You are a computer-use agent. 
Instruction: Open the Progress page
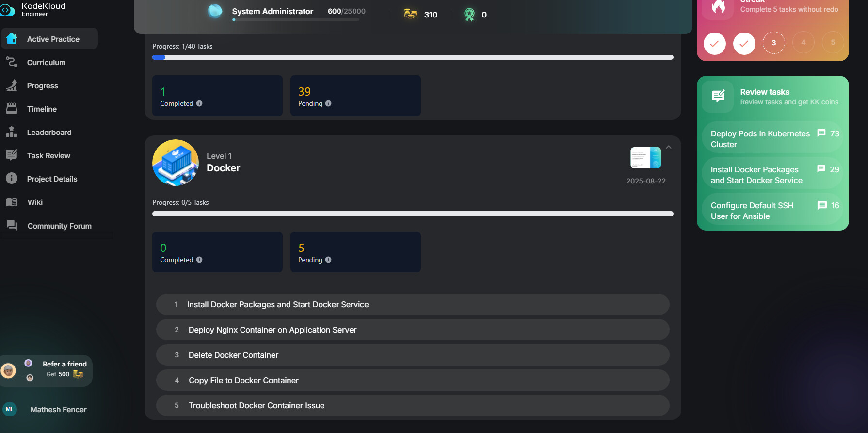pyautogui.click(x=43, y=85)
